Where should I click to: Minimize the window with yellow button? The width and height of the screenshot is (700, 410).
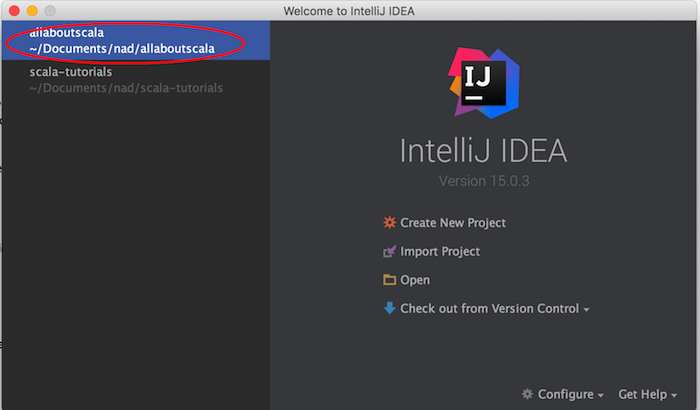pos(32,11)
